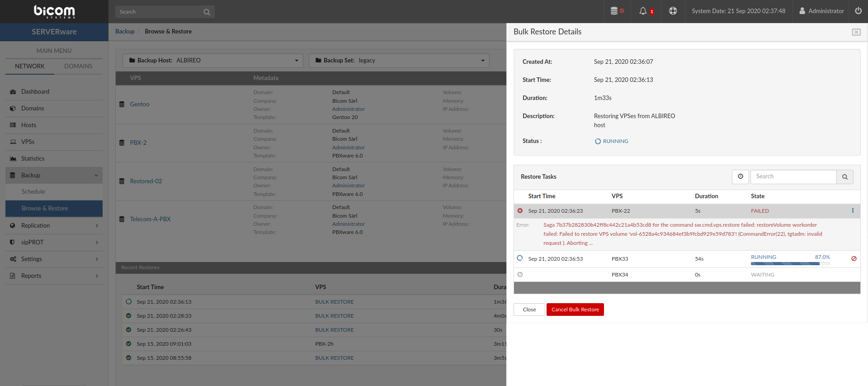Select the failed PBX-22 task row
The width and height of the screenshot is (868, 386).
(x=687, y=211)
